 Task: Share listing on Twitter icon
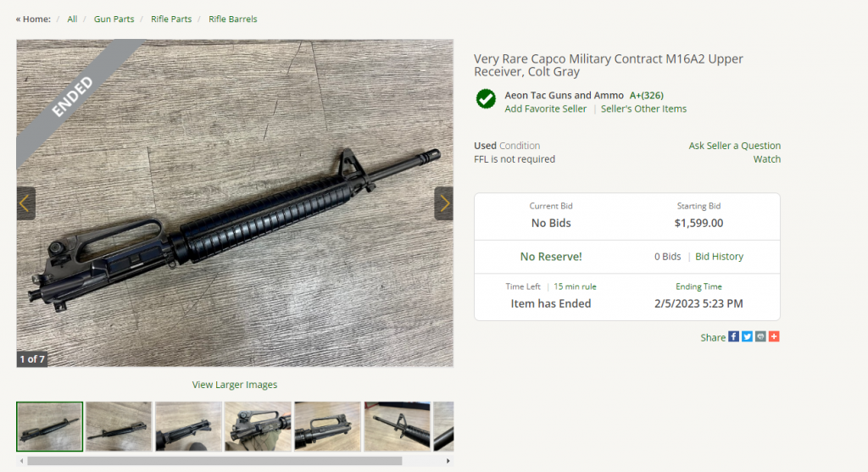click(747, 336)
